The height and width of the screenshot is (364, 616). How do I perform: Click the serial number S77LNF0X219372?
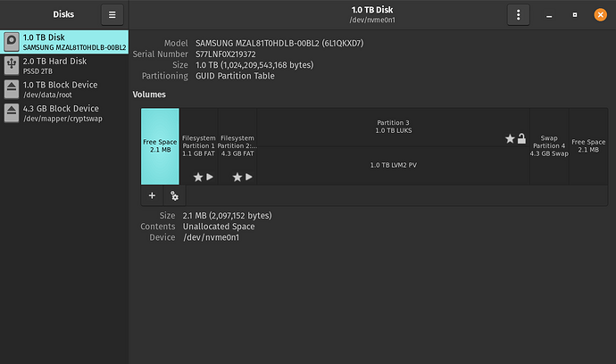226,54
